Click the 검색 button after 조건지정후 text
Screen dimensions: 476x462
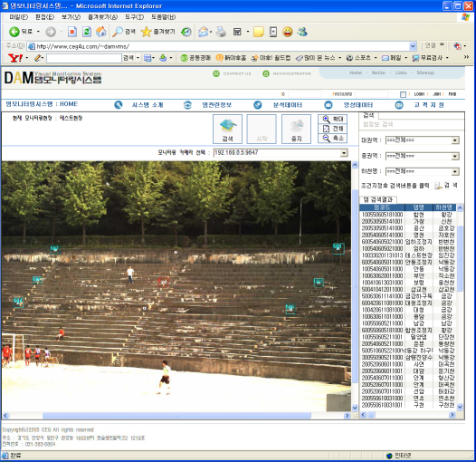[446, 186]
